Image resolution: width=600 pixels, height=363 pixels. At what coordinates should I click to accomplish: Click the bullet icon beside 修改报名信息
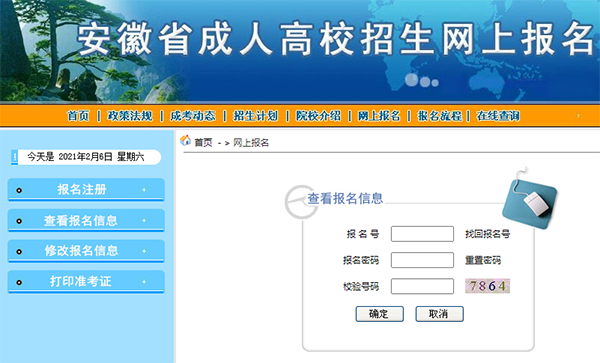tap(19, 252)
